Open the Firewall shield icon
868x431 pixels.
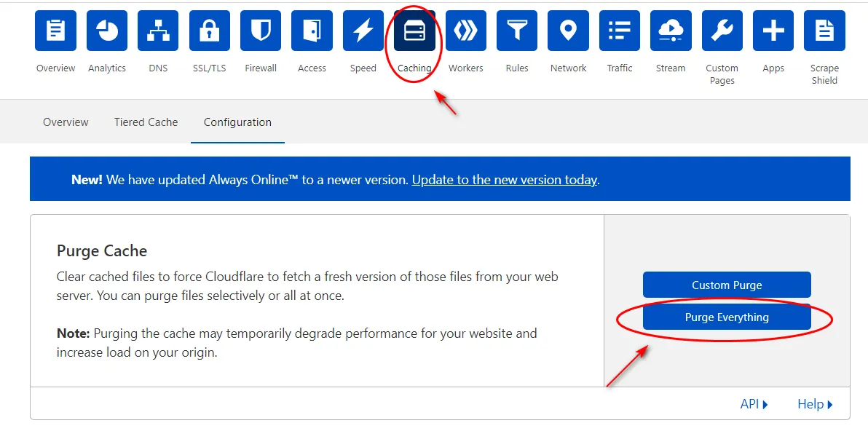pyautogui.click(x=261, y=31)
